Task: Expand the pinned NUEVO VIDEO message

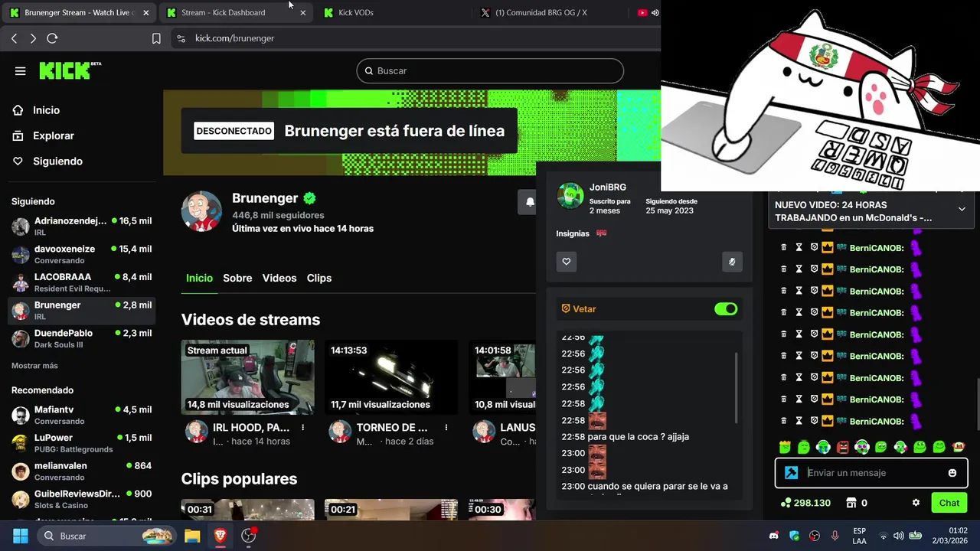Action: pyautogui.click(x=962, y=209)
